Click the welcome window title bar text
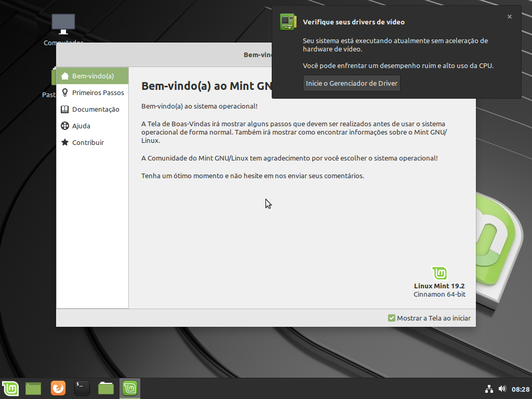 (258, 55)
